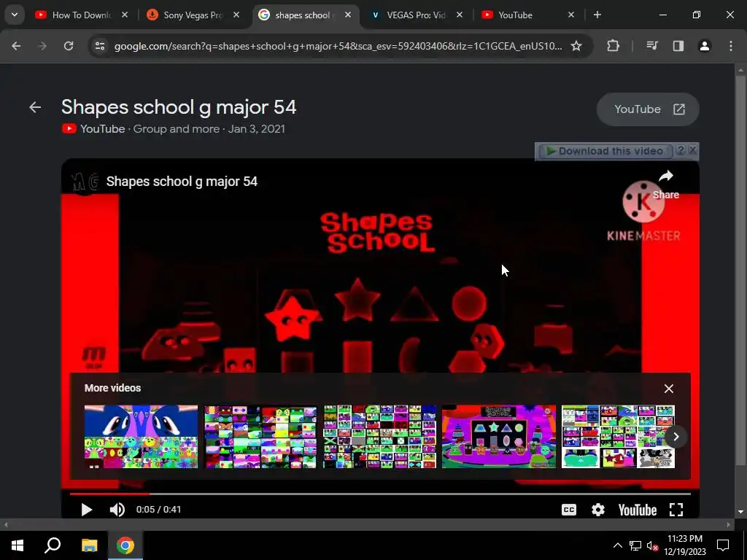Screen dimensions: 747x560
Task: Open the Windows Start menu
Action: 18,545
